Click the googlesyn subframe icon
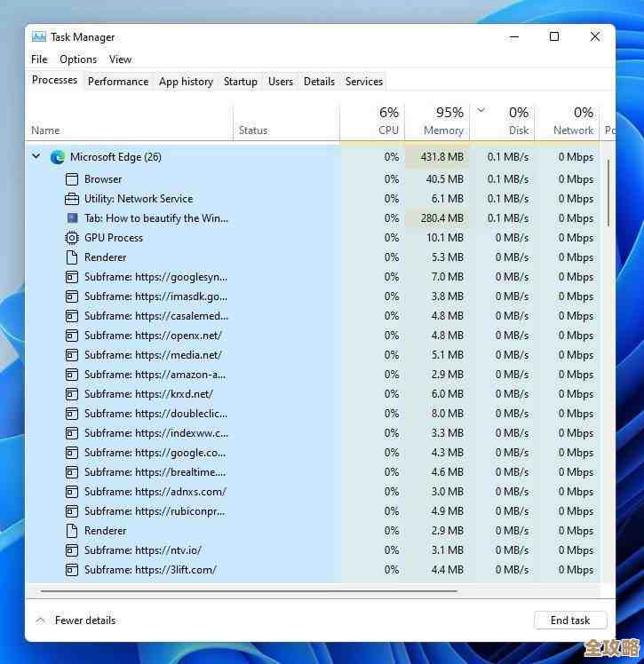The height and width of the screenshot is (664, 644). point(72,277)
